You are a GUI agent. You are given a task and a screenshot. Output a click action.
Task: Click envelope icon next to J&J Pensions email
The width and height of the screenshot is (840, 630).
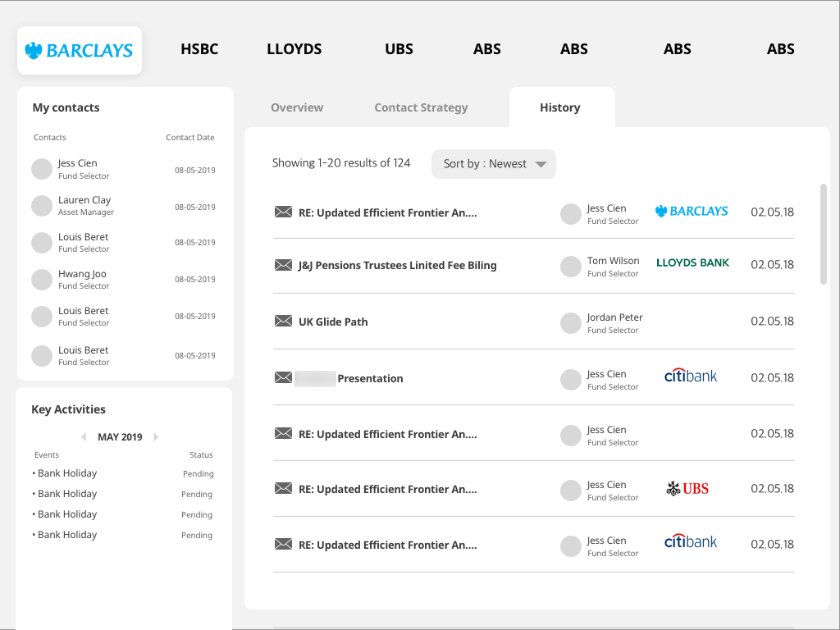point(283,265)
